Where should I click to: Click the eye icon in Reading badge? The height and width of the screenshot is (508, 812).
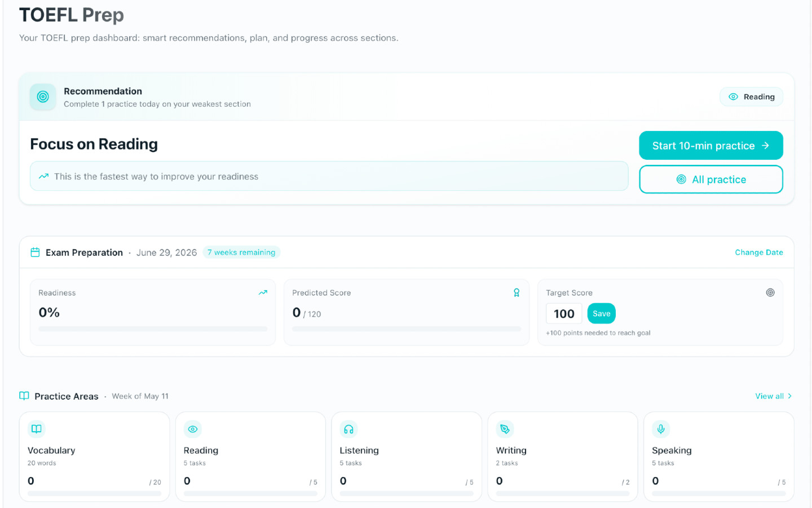(x=733, y=97)
